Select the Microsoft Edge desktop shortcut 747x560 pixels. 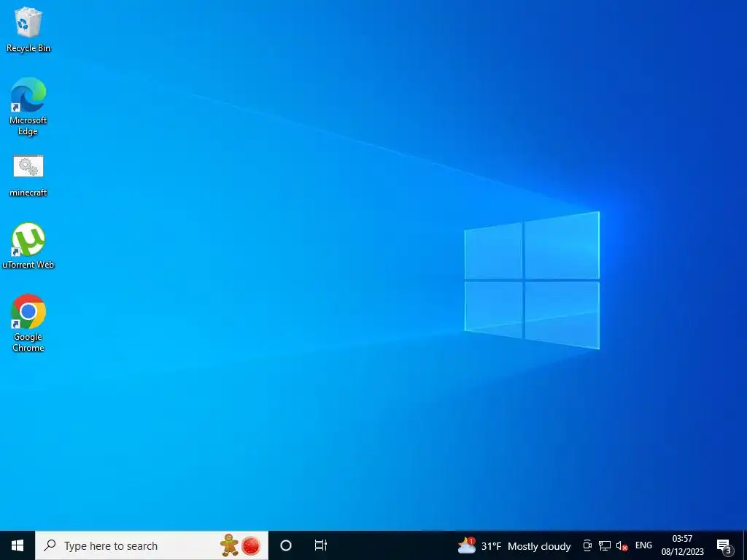click(x=28, y=106)
